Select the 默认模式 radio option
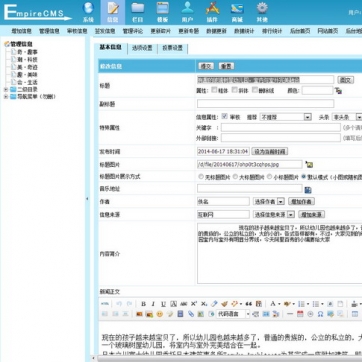The height and width of the screenshot is (362, 362). coord(304,177)
